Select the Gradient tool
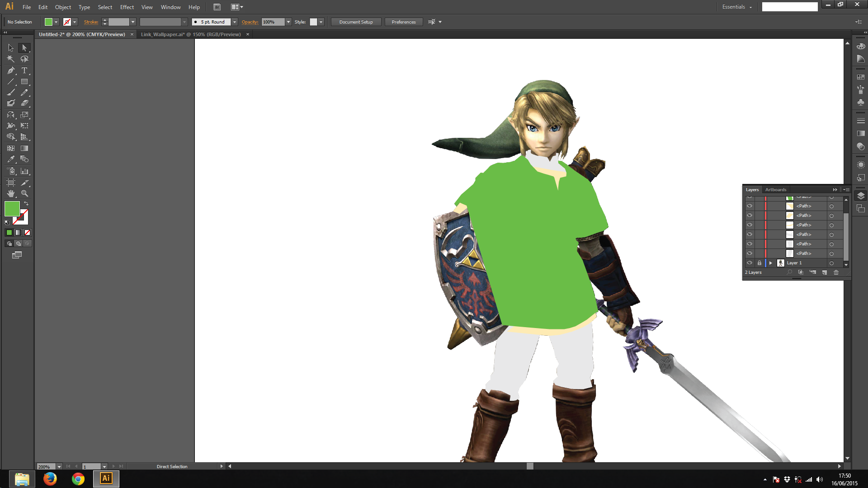 click(x=24, y=148)
